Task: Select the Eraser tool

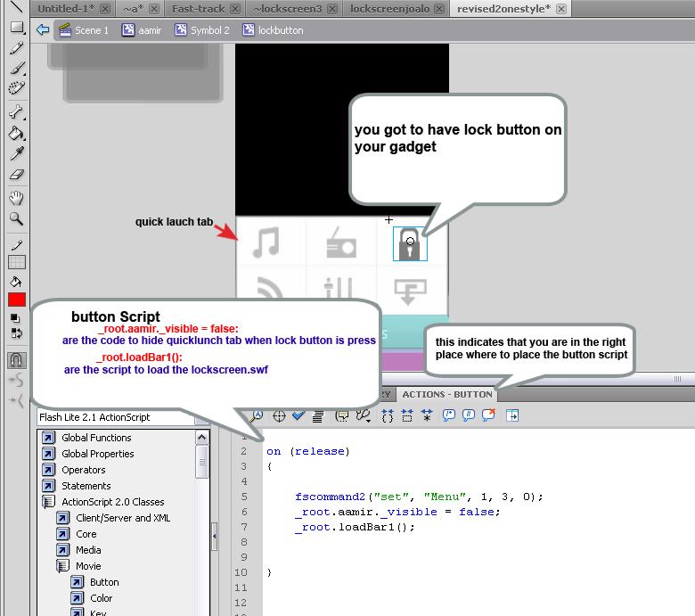Action: tap(17, 174)
